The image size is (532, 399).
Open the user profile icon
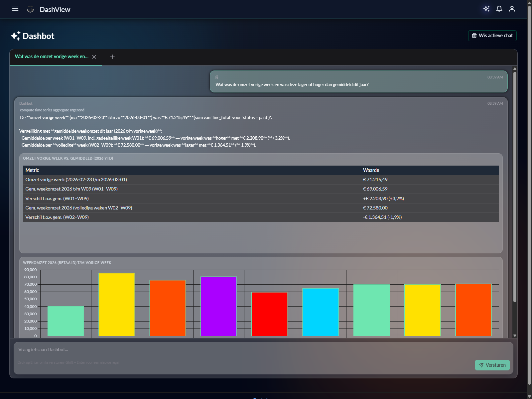(x=512, y=9)
